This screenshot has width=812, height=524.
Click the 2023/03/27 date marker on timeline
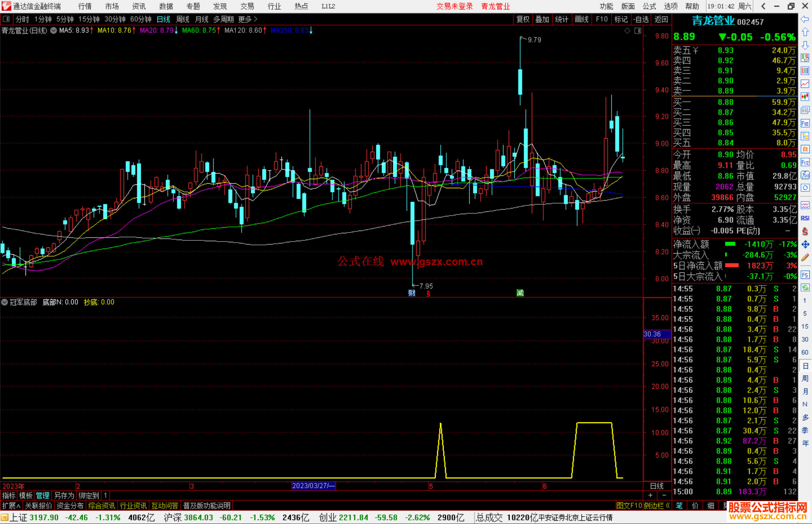click(313, 486)
